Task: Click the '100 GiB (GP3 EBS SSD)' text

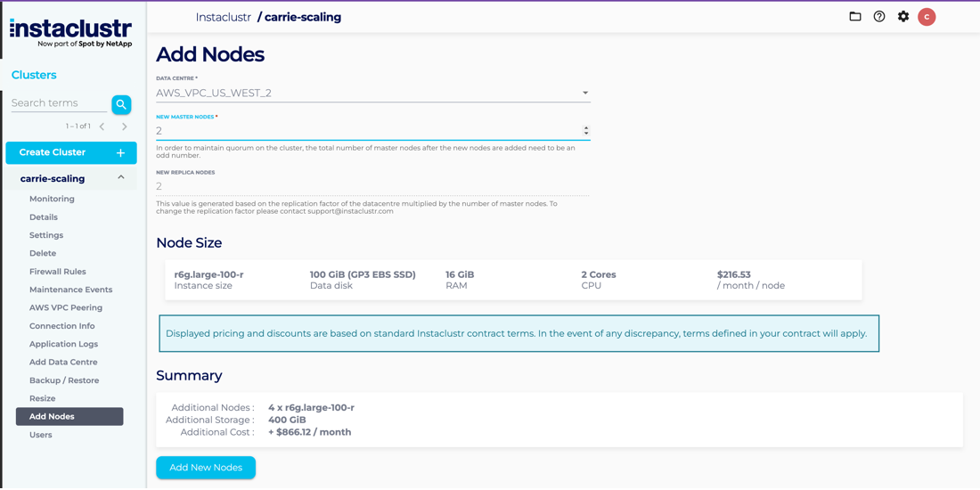Action: click(363, 274)
